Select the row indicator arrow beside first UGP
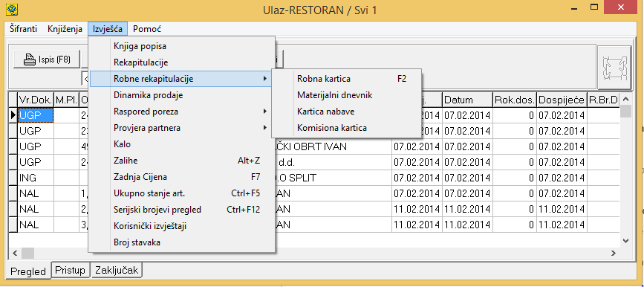 point(13,115)
